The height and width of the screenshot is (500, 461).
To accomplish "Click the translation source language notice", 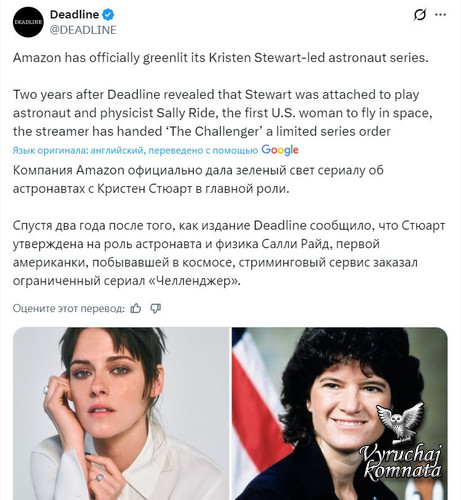I will pyautogui.click(x=135, y=151).
